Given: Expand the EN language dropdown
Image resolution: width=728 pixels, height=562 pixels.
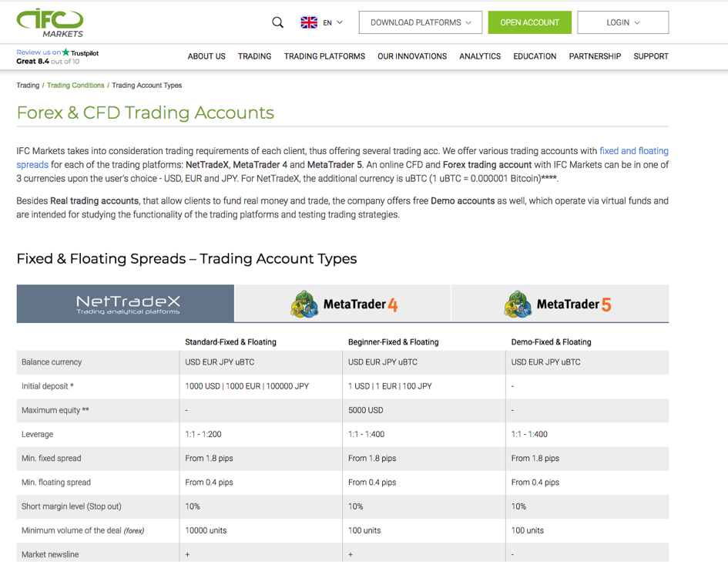Looking at the screenshot, I should 333,22.
